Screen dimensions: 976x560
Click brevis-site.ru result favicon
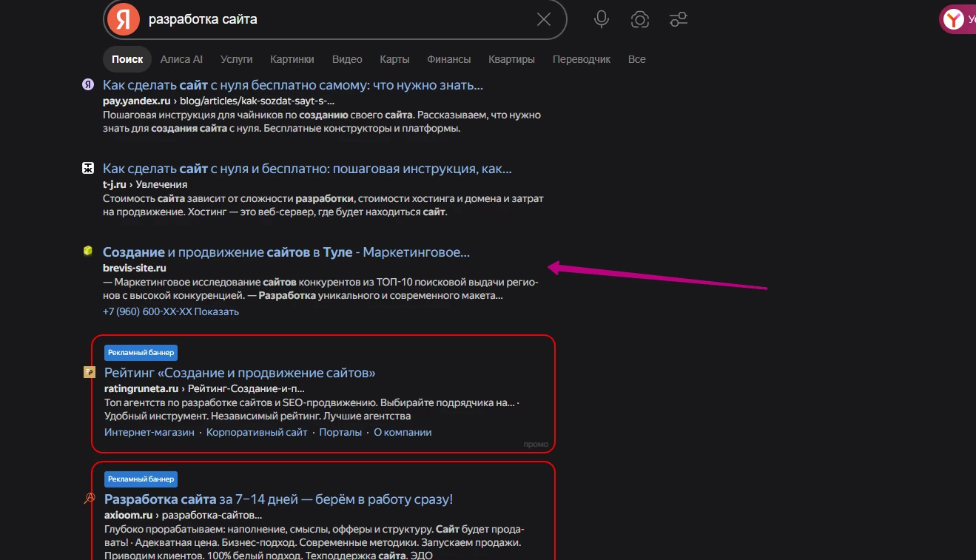[88, 252]
